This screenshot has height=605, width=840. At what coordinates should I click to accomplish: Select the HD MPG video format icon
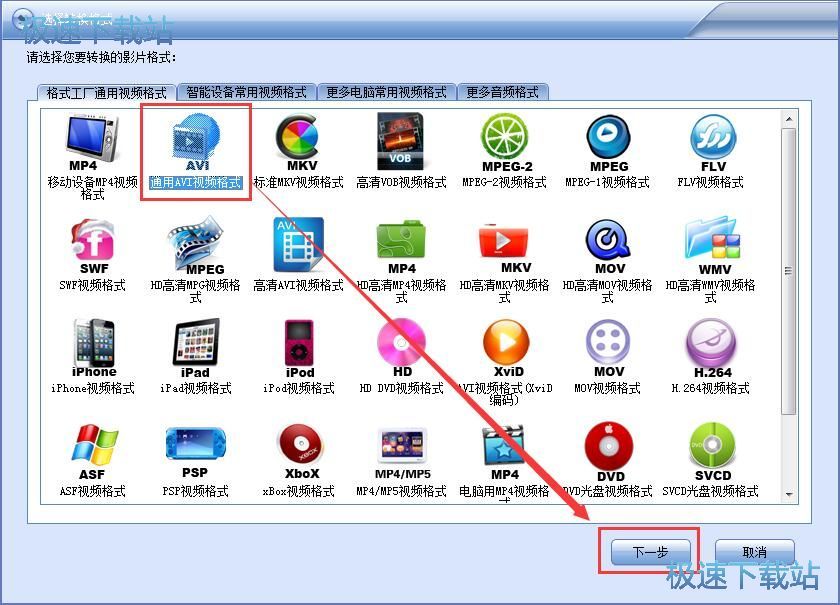196,245
